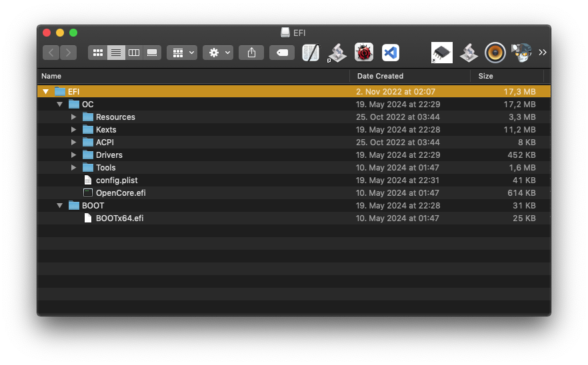The height and width of the screenshot is (365, 588).
Task: Click the Tools folder icon
Action: coord(88,167)
